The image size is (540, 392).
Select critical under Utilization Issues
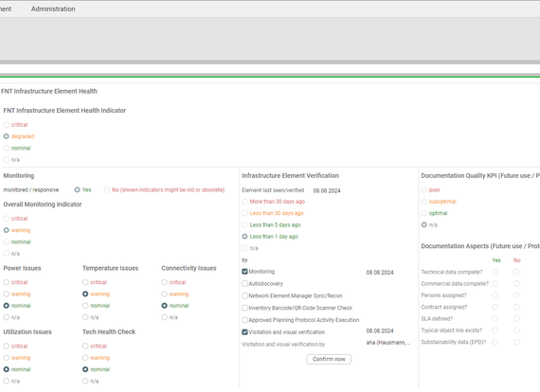point(7,346)
